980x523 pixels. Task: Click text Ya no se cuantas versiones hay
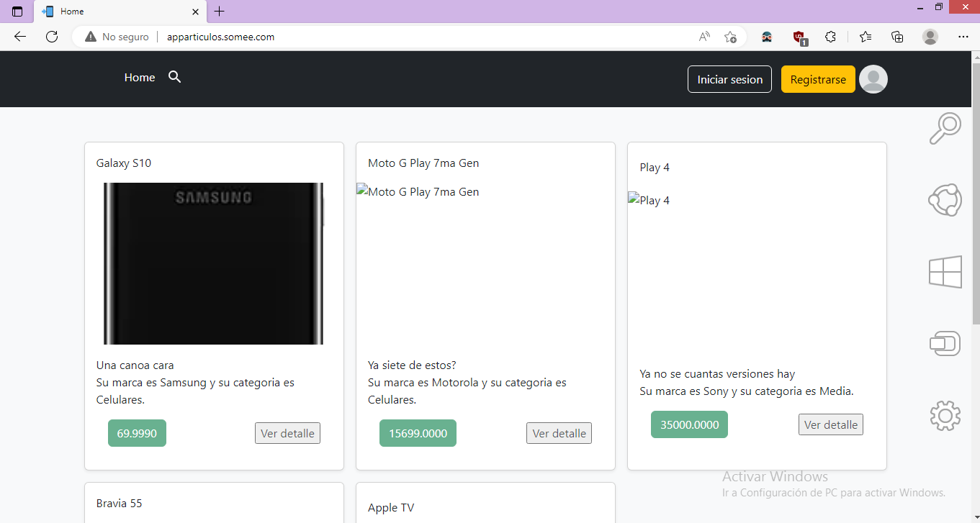[717, 374]
